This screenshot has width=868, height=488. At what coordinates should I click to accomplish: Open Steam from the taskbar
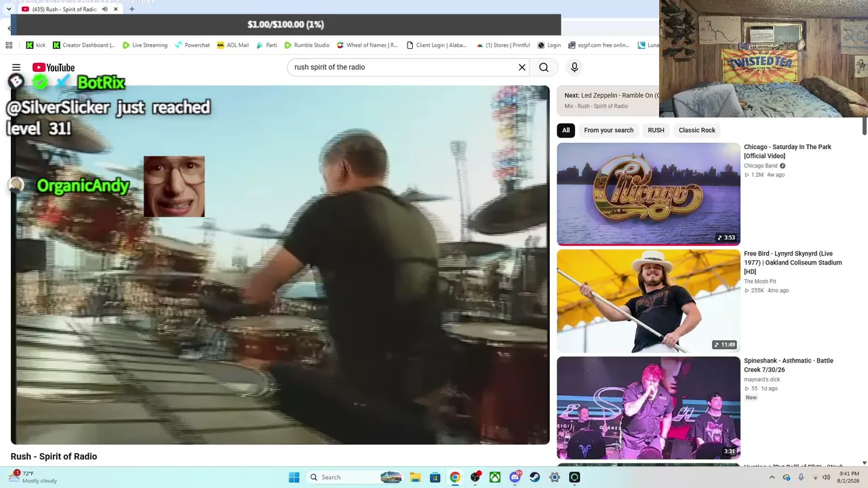[535, 477]
